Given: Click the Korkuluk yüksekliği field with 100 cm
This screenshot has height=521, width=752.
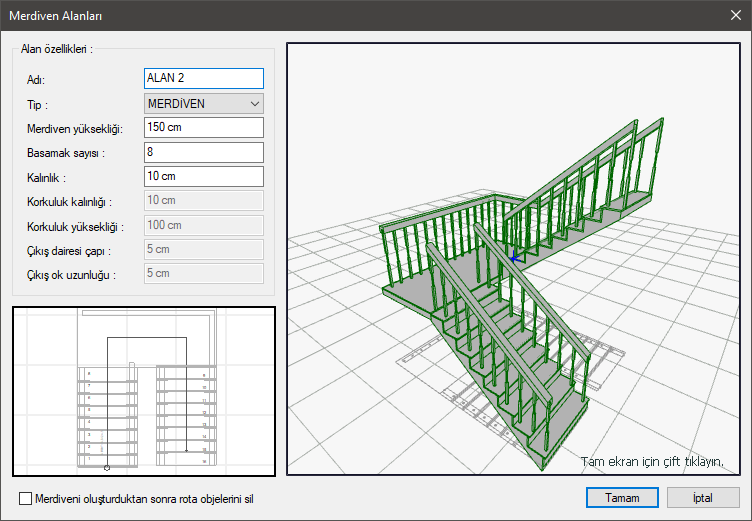Looking at the screenshot, I should [x=203, y=225].
